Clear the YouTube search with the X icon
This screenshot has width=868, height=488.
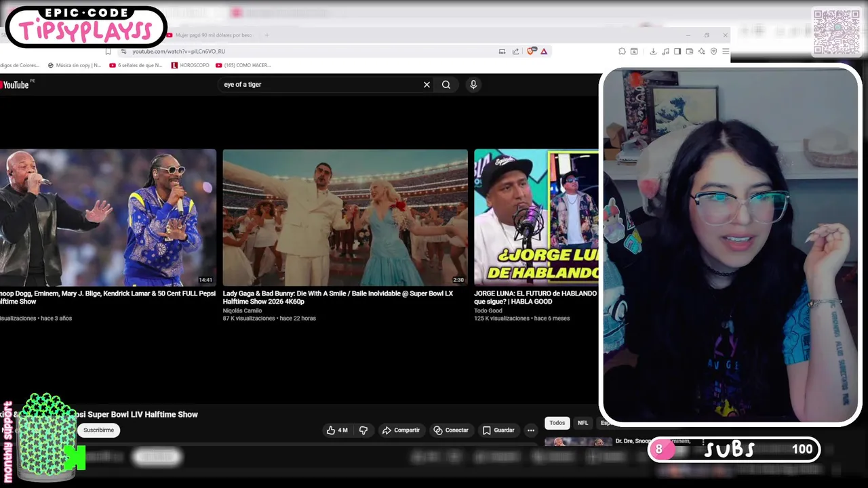click(427, 85)
